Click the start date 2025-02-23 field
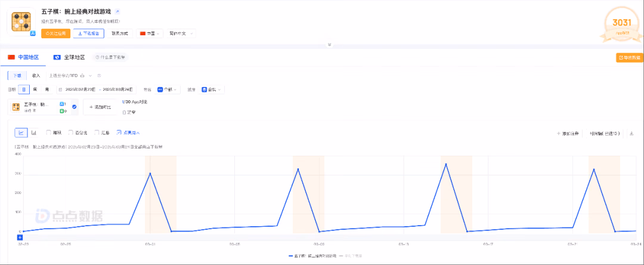 coord(80,89)
